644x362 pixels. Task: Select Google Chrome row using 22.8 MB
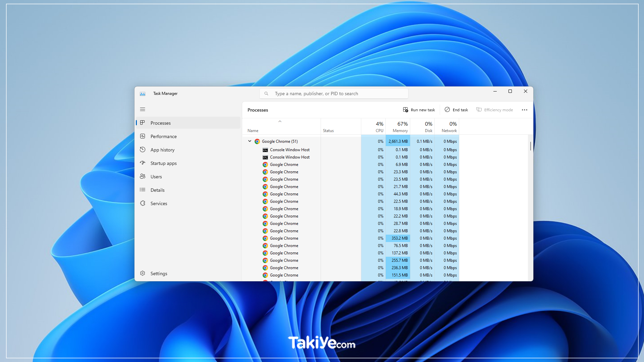pos(351,231)
